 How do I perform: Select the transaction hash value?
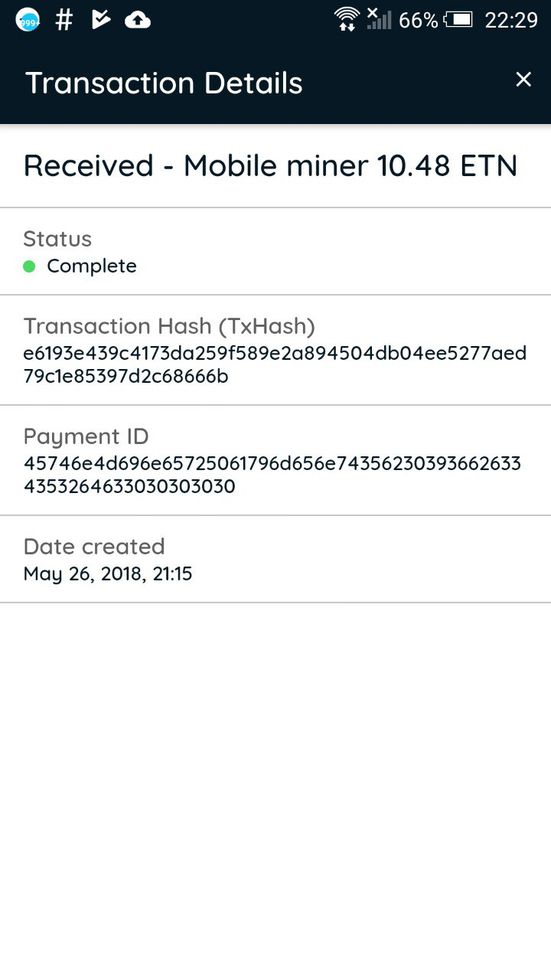[x=275, y=365]
